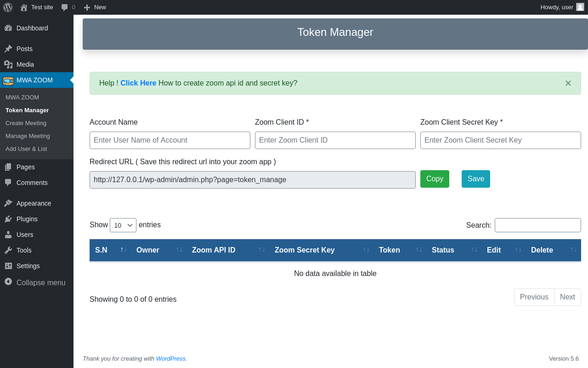Sort table by Status column arrows
This screenshot has height=368, width=588.
click(474, 249)
